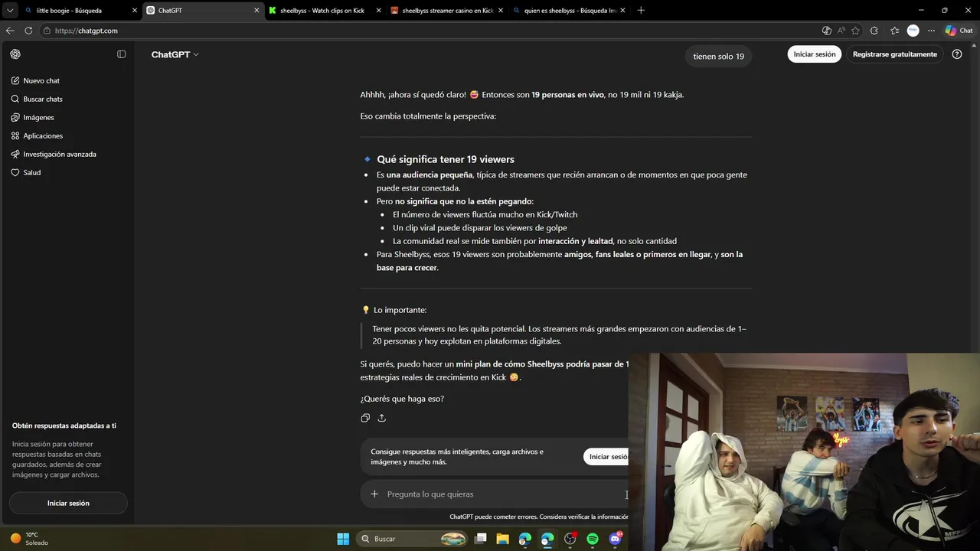Open the ChatGPT logo home icon
Viewport: 980px width, 551px height.
[x=15, y=54]
